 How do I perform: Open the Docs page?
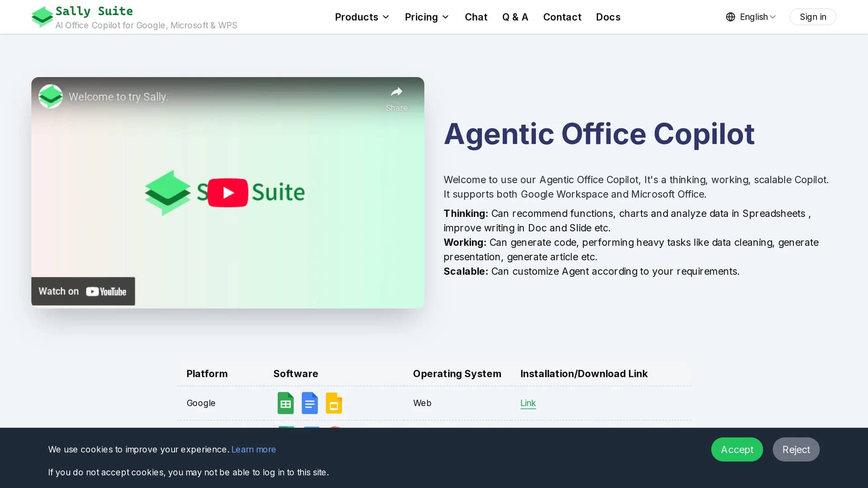pos(608,17)
